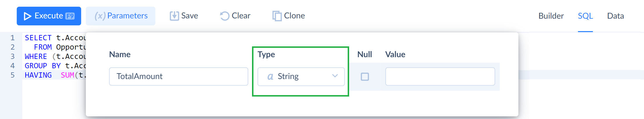Switch to the SQL tab
This screenshot has width=644, height=119.
click(x=585, y=16)
